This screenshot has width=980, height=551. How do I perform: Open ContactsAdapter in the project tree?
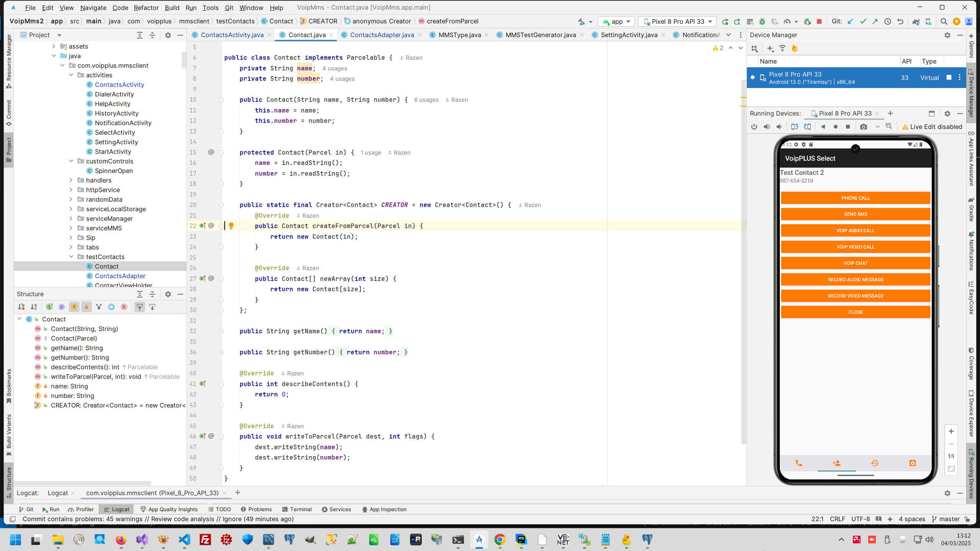[120, 276]
